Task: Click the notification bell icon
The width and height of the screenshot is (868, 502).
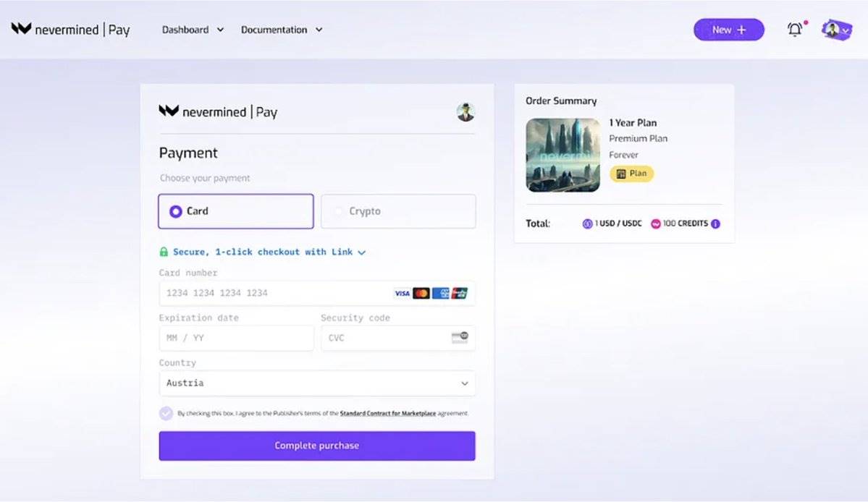Action: coord(795,30)
